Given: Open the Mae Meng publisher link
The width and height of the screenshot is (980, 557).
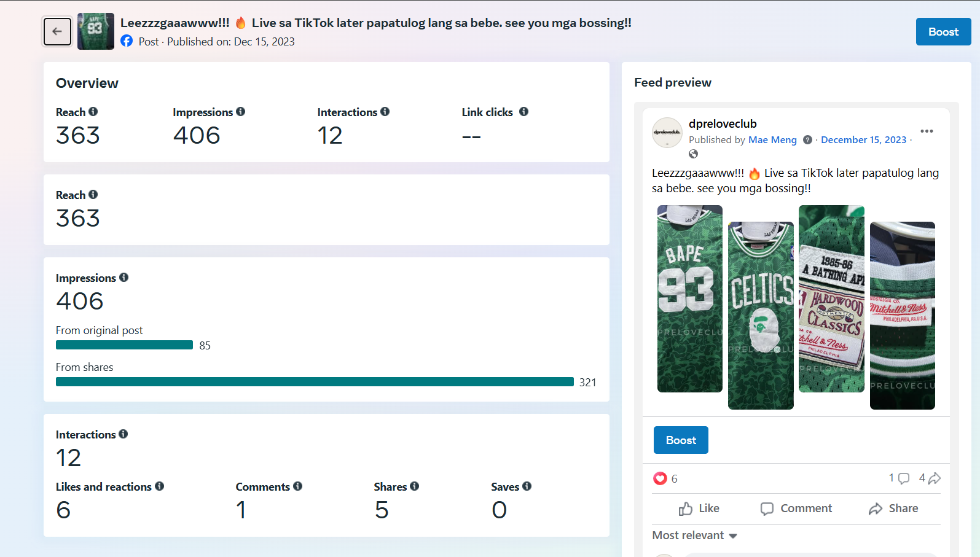Looking at the screenshot, I should point(772,140).
